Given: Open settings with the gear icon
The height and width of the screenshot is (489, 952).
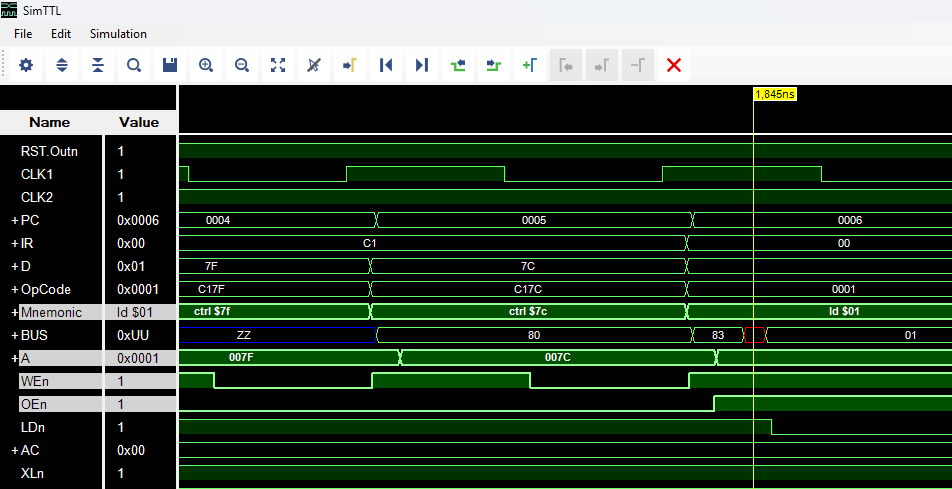Looking at the screenshot, I should tap(26, 65).
